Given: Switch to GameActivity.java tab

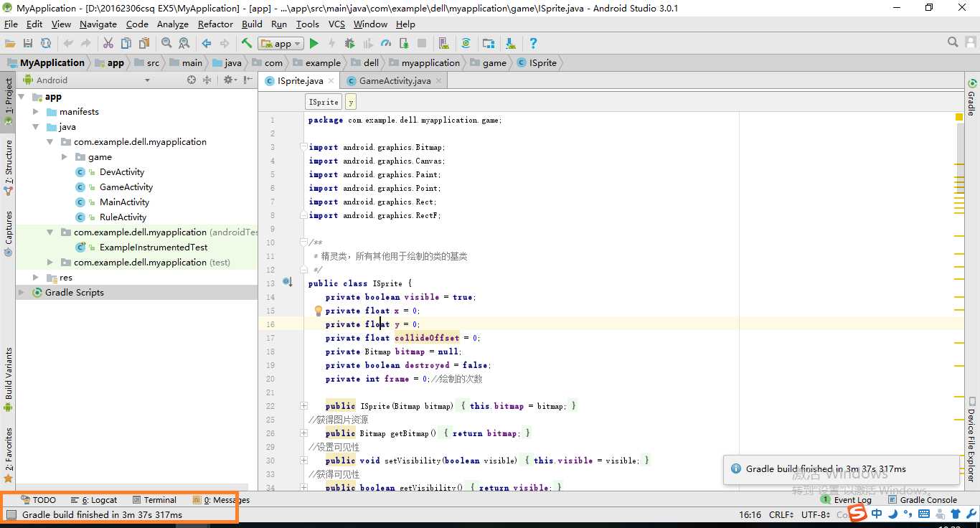Looking at the screenshot, I should 395,81.
